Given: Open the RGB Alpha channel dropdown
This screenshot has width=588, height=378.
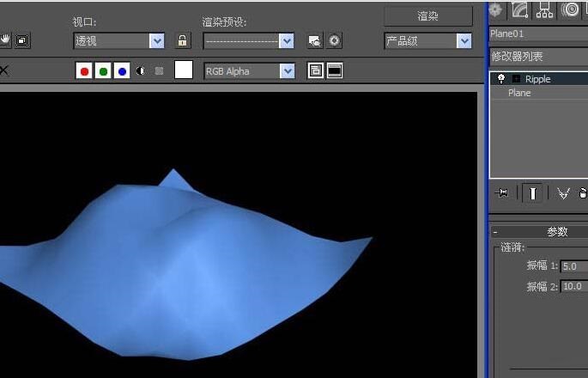Looking at the screenshot, I should pyautogui.click(x=250, y=71).
